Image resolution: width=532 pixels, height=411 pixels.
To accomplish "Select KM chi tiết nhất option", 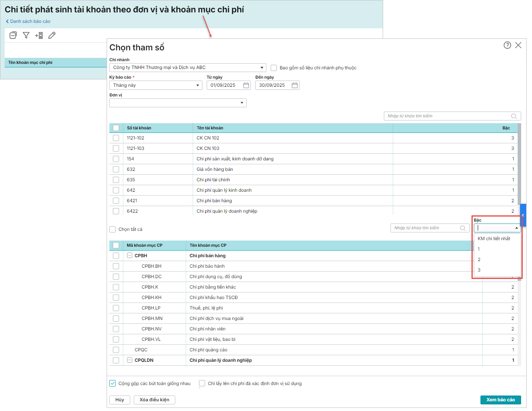I will point(494,239).
